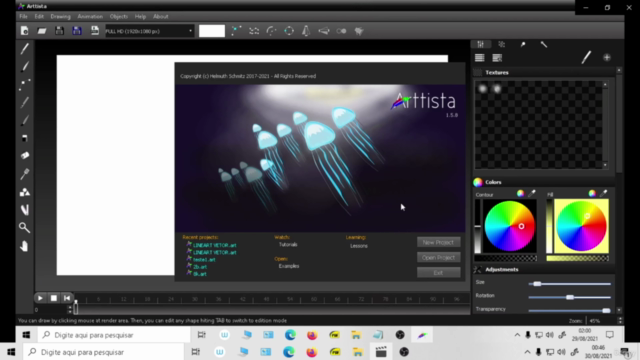
Task: Select the magnifier zoom tool
Action: 24,227
